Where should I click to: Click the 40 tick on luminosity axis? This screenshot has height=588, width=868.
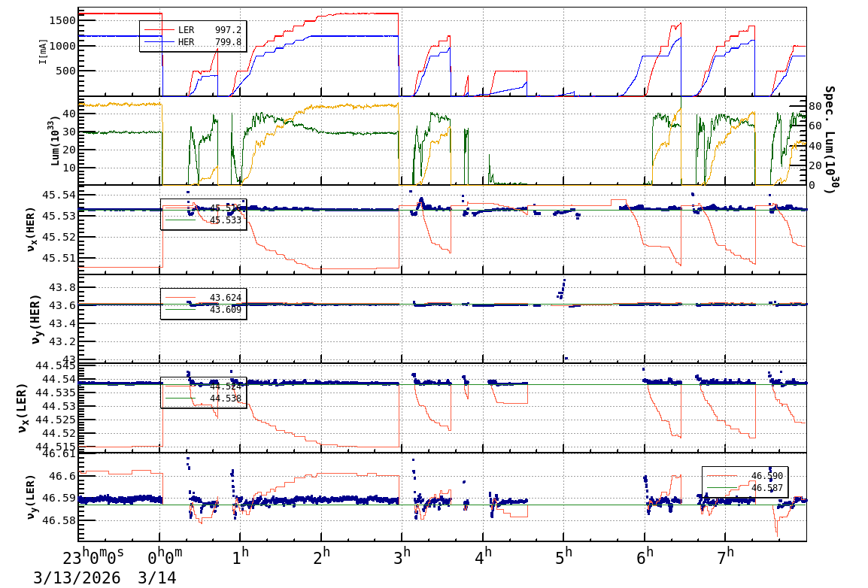[69, 114]
